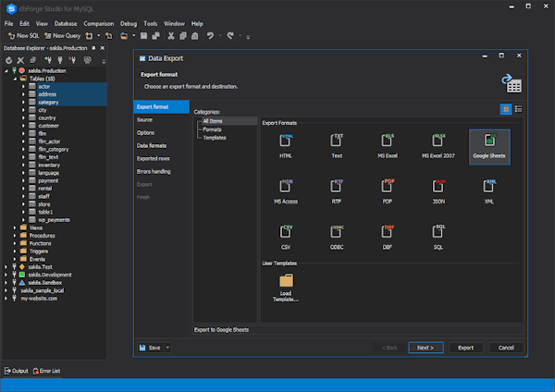Click the Redo arrow icon
Image resolution: width=555 pixels, height=392 pixels.
click(x=230, y=36)
